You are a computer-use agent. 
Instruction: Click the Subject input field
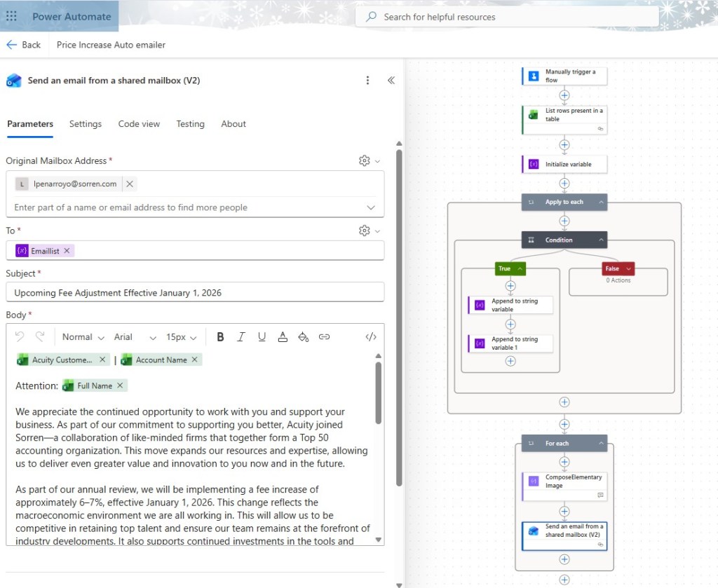(x=195, y=292)
